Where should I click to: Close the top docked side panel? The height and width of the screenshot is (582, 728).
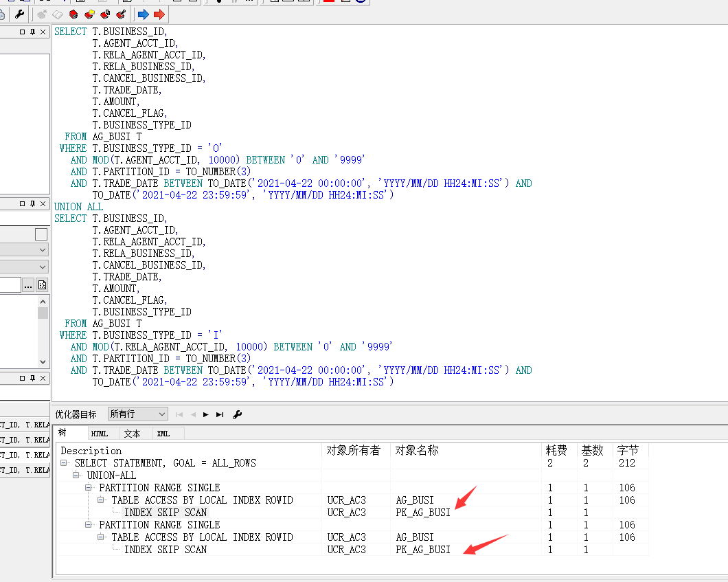click(x=43, y=32)
